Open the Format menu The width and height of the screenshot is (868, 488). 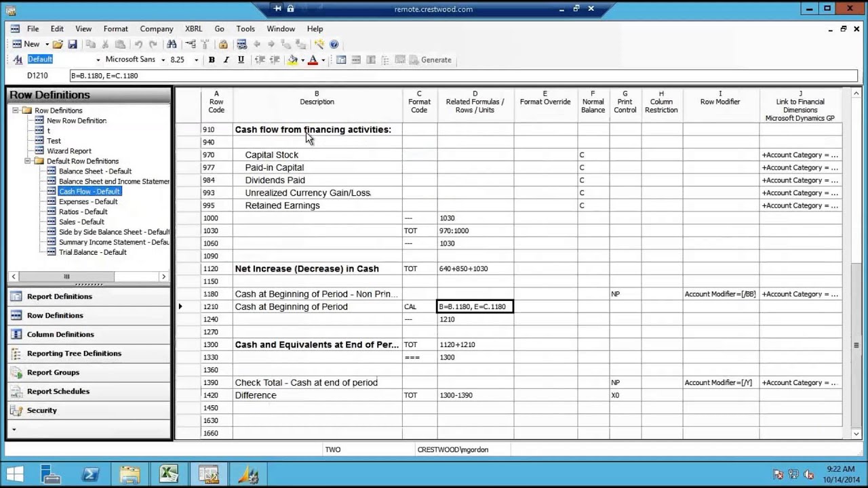click(116, 29)
